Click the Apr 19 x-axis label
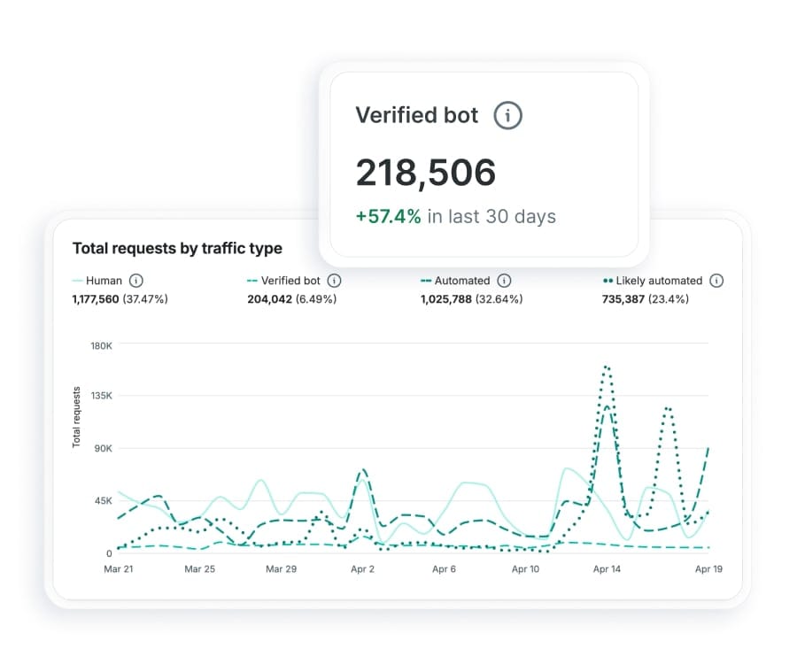The height and width of the screenshot is (672, 797). [708, 569]
